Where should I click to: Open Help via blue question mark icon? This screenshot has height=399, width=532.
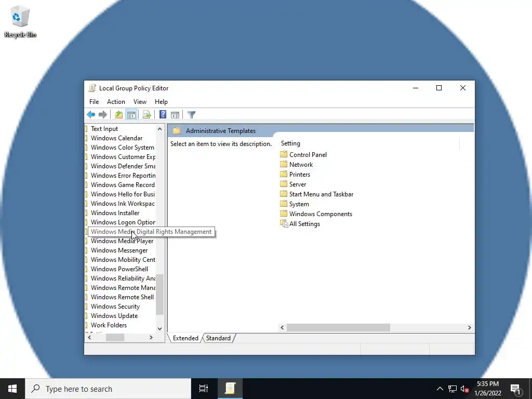[x=163, y=115]
